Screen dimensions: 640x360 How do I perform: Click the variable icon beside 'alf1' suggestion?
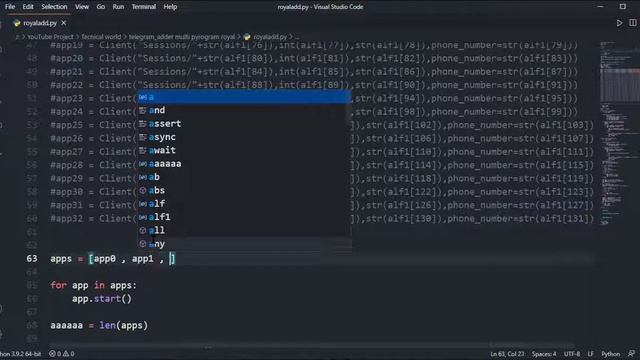pyautogui.click(x=142, y=217)
